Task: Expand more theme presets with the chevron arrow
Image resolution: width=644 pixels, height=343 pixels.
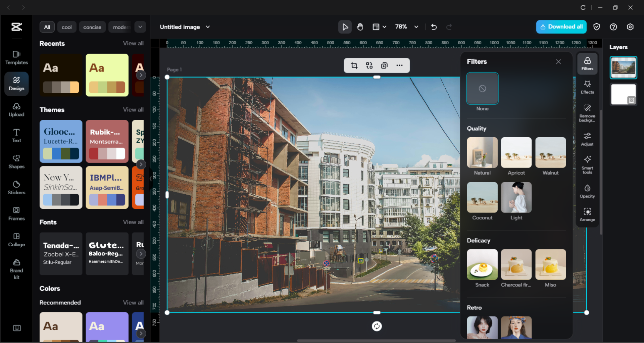Action: tap(141, 164)
